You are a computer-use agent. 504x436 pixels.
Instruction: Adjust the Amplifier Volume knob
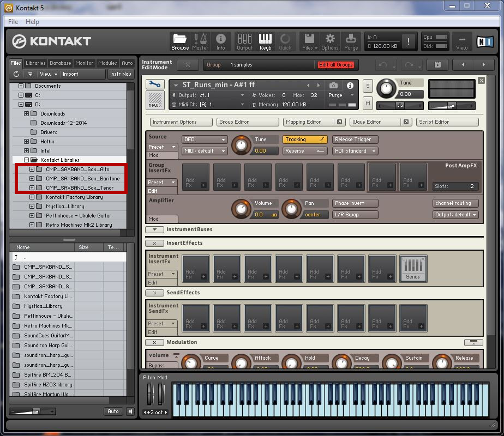242,209
